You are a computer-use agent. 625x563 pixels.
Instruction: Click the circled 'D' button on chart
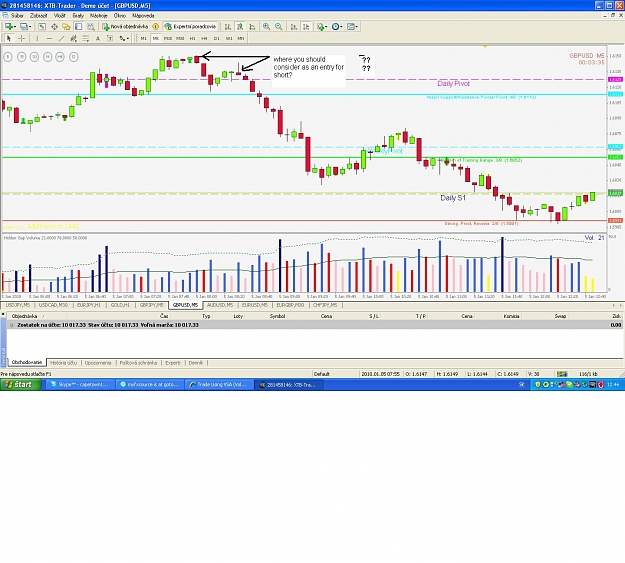[73, 57]
